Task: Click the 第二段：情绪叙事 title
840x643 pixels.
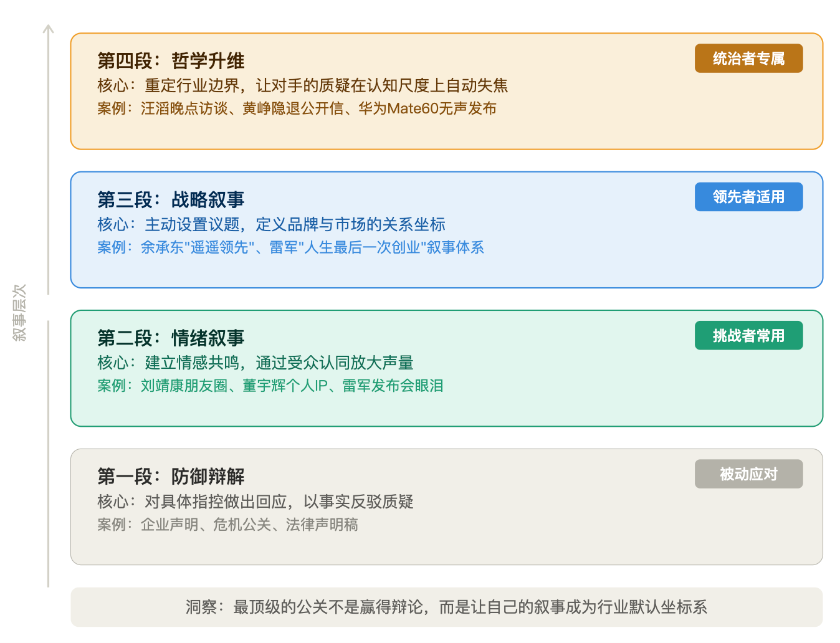Action: click(x=171, y=338)
